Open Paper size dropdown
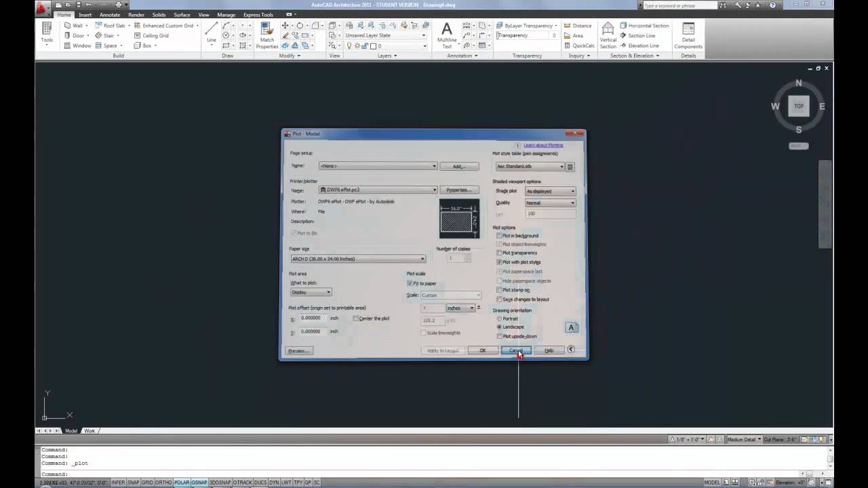The width and height of the screenshot is (868, 488). pos(358,259)
